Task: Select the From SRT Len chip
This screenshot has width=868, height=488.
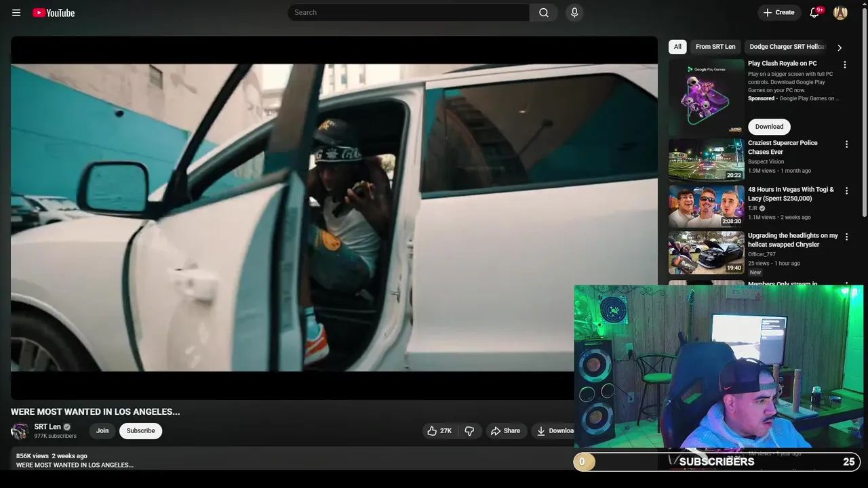Action: [715, 47]
